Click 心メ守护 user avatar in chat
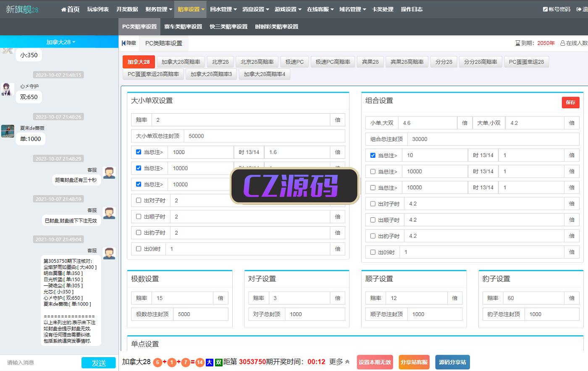The width and height of the screenshot is (588, 371). (x=7, y=89)
